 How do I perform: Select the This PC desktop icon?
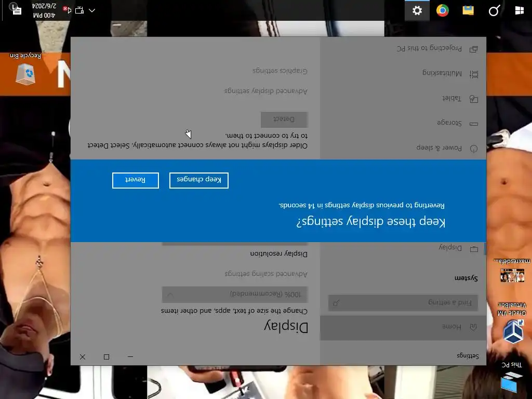[512, 377]
